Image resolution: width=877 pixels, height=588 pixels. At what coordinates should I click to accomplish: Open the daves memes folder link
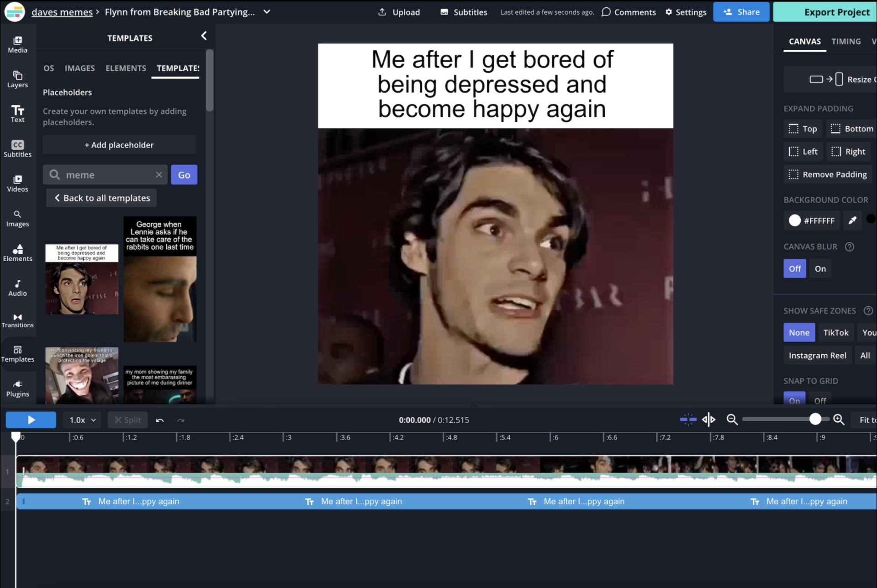click(x=62, y=12)
